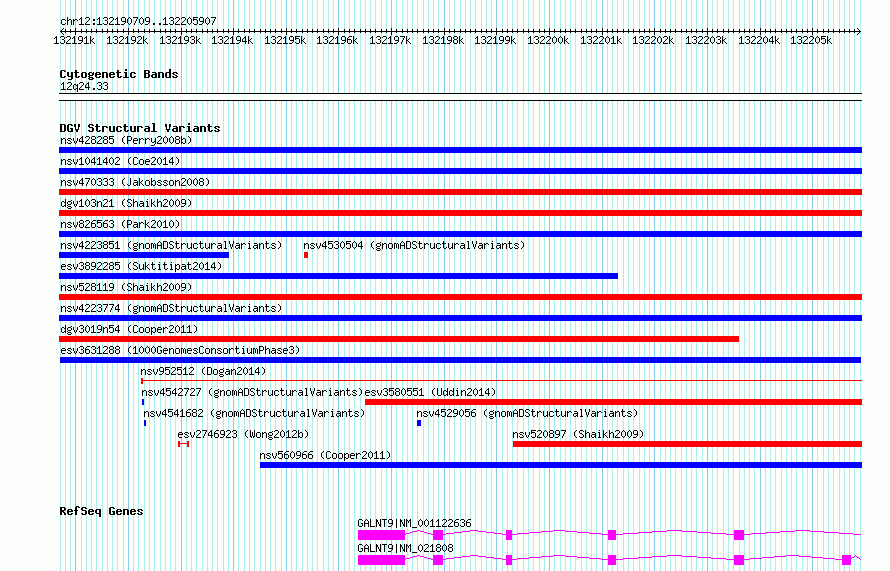The height and width of the screenshot is (571, 890).
Task: Click the Cytogenetic Bands track title
Action: [119, 74]
